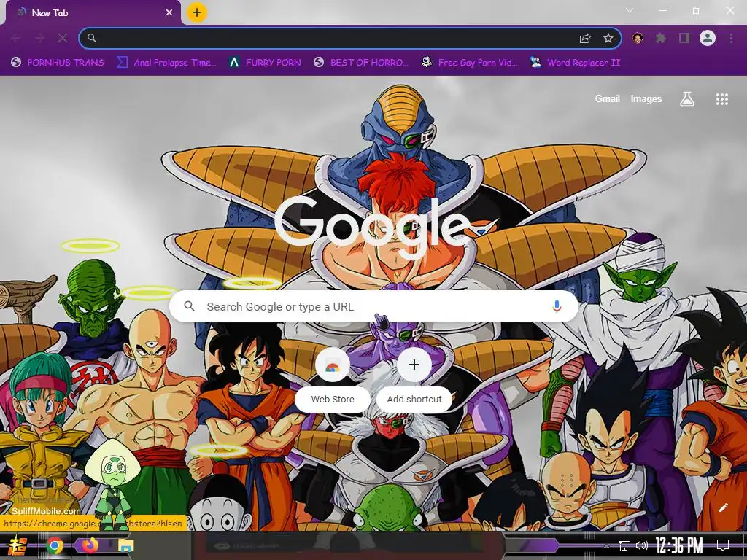Toggle the browser side panel
Image resolution: width=747 pixels, height=560 pixels.
684,38
